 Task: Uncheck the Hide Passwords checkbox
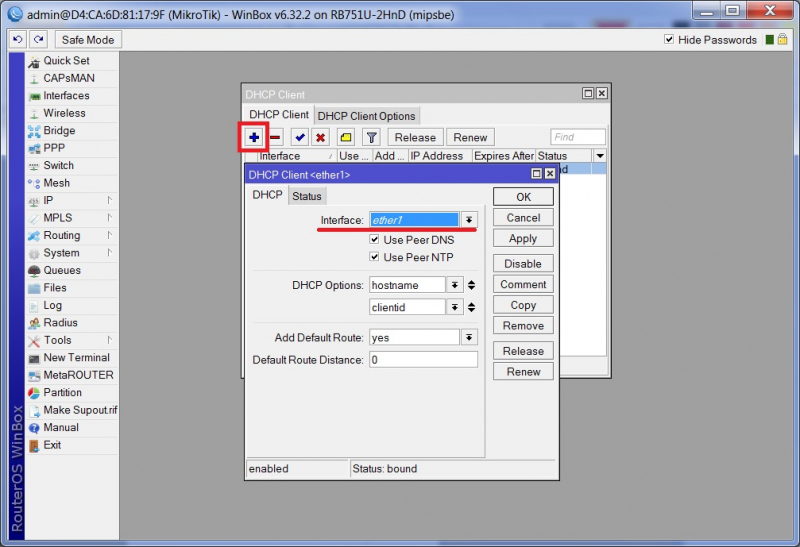click(x=670, y=40)
